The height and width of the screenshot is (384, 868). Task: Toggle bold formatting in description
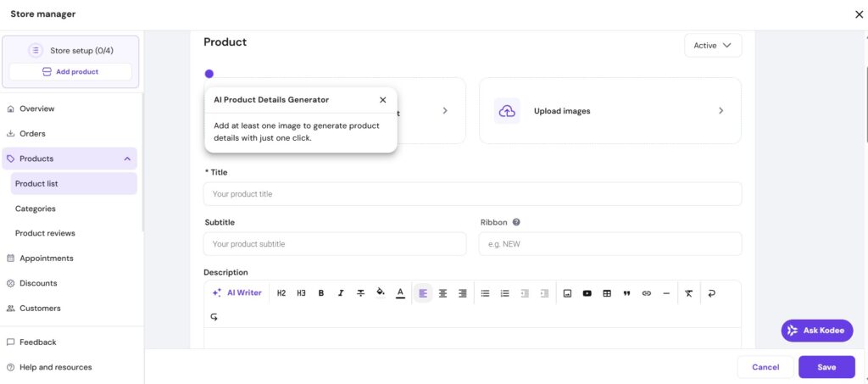click(x=321, y=293)
